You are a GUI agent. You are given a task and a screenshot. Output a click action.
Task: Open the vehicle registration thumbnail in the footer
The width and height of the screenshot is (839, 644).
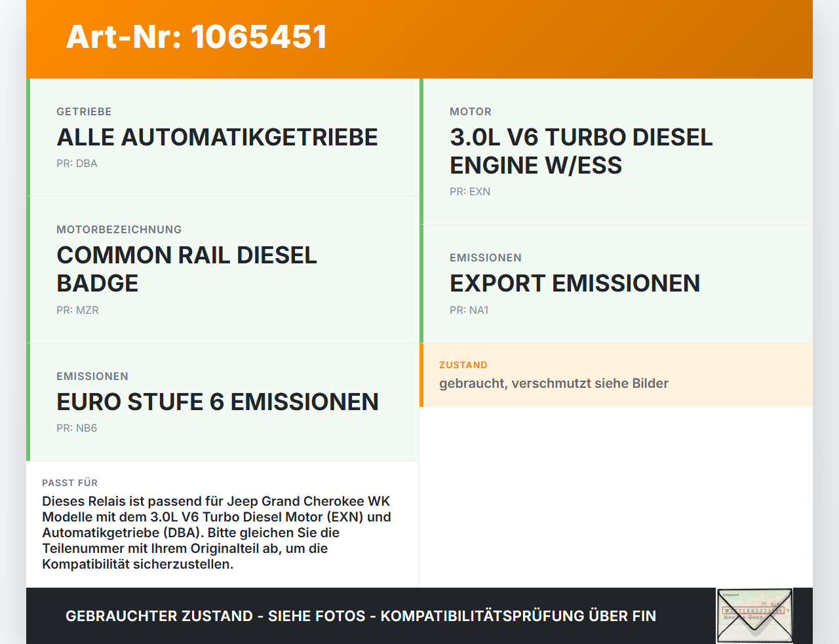point(754,616)
